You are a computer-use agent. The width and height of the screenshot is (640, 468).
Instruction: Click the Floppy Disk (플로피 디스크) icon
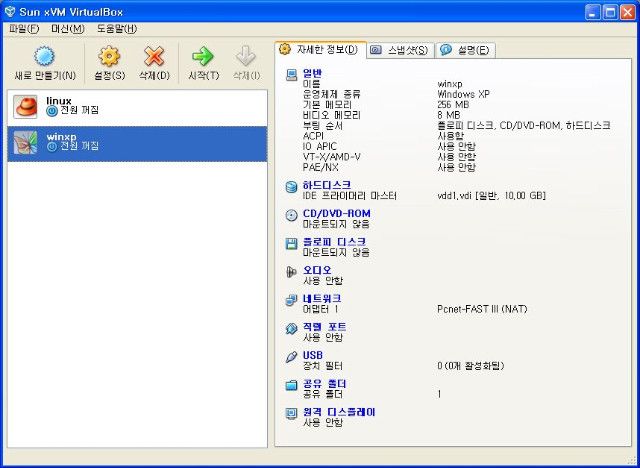(291, 244)
